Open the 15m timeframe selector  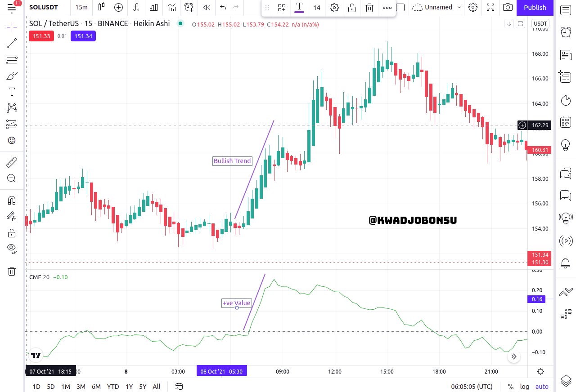tap(81, 7)
